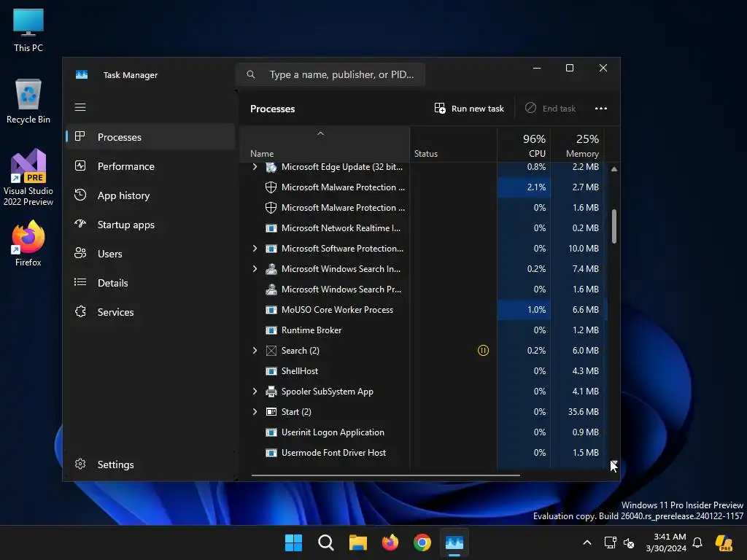Image resolution: width=747 pixels, height=560 pixels.
Task: Click the magnifier icon in the search box
Action: 251,74
